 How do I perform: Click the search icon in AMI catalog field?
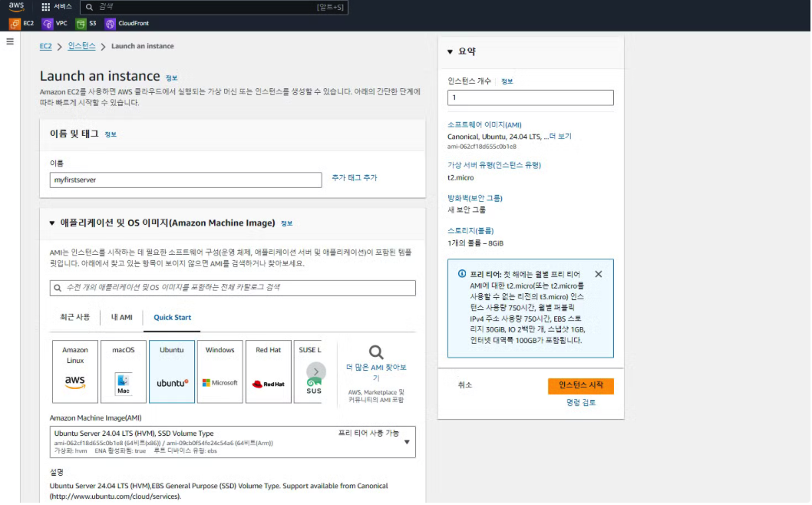pos(58,288)
